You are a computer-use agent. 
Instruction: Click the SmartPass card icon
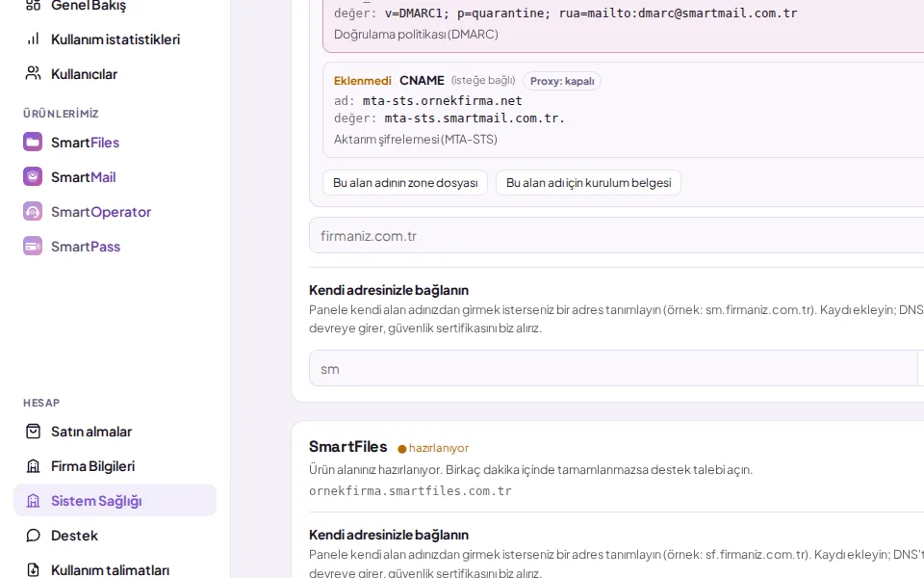pos(33,247)
